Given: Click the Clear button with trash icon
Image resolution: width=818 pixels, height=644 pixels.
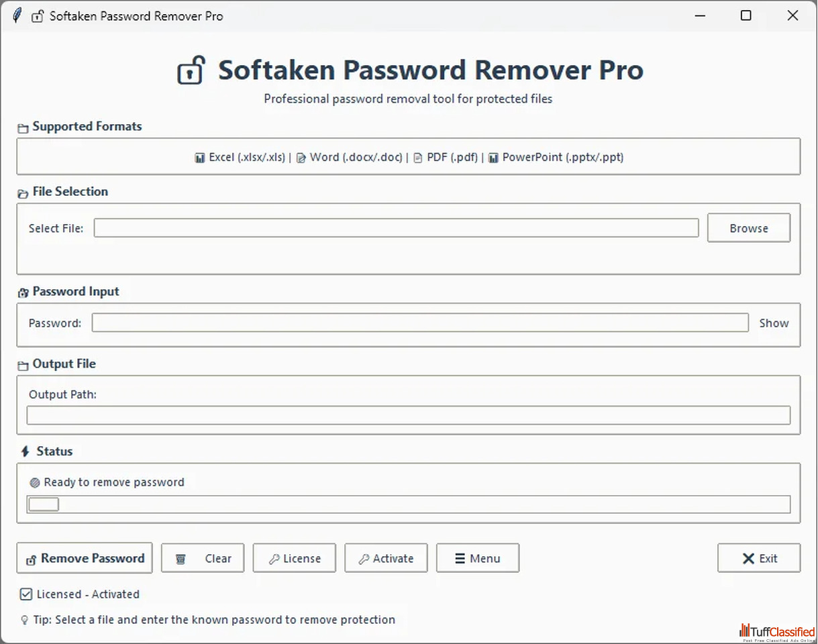Looking at the screenshot, I should click(203, 558).
